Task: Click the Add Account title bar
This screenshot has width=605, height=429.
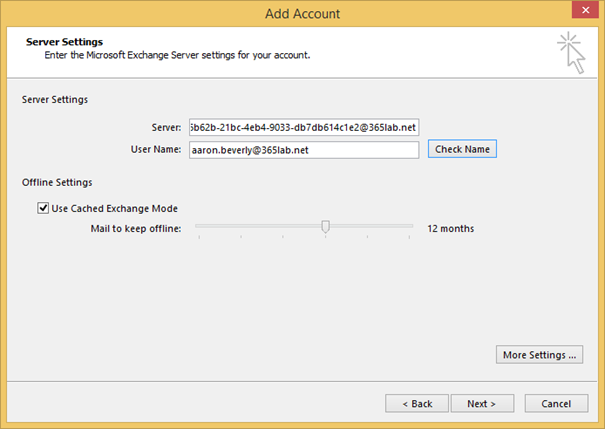Action: click(302, 13)
